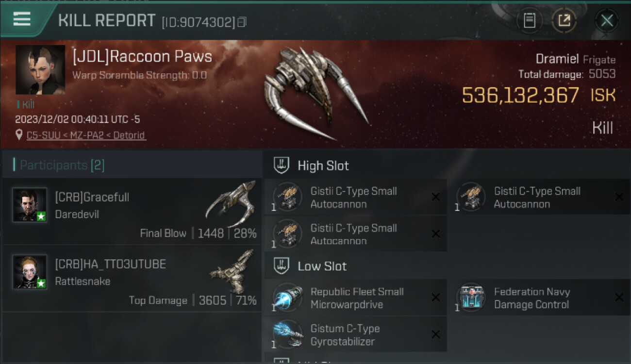The width and height of the screenshot is (631, 364).
Task: Click the Gistum C-Type Gyrostabilizer icon
Action: 287,335
